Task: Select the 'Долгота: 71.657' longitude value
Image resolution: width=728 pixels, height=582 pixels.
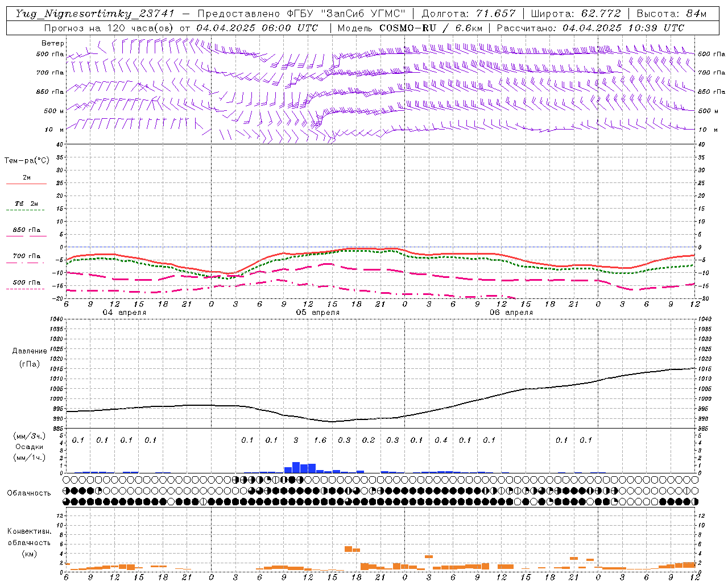Action: [469, 14]
